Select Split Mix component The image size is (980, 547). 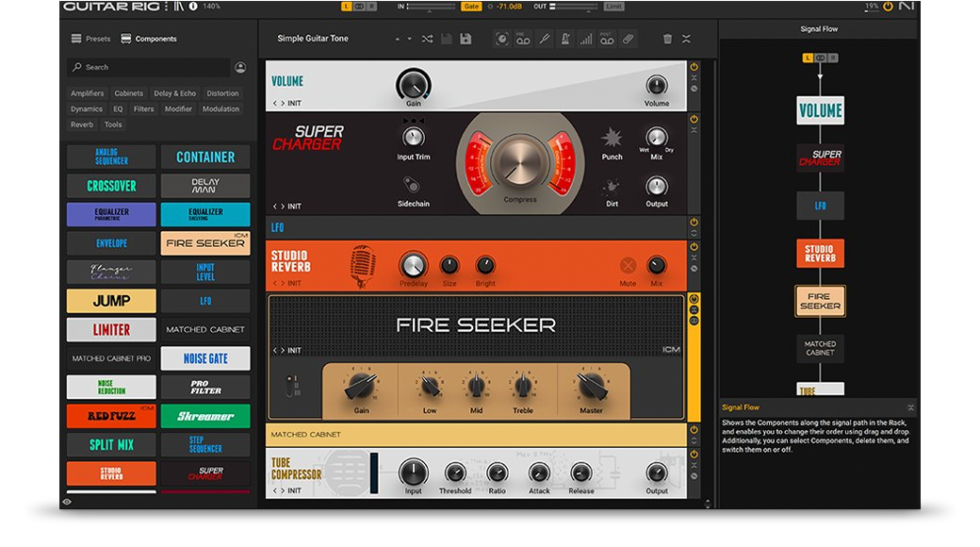point(111,445)
